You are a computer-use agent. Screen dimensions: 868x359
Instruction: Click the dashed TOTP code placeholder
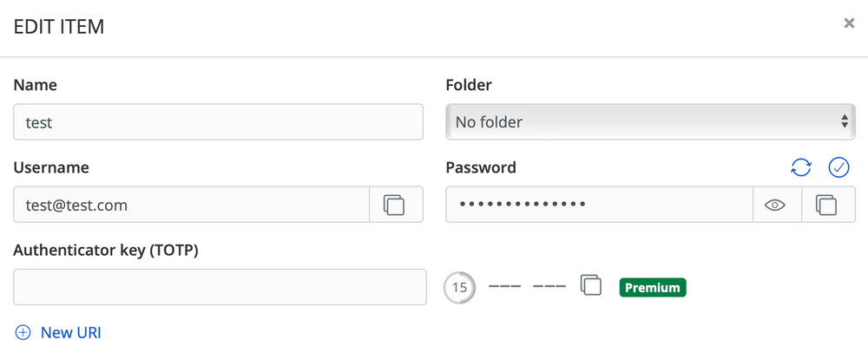point(527,286)
